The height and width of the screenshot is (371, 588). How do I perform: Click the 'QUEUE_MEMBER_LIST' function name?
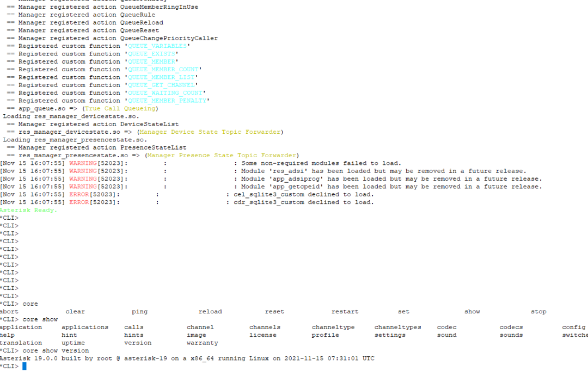coord(161,77)
